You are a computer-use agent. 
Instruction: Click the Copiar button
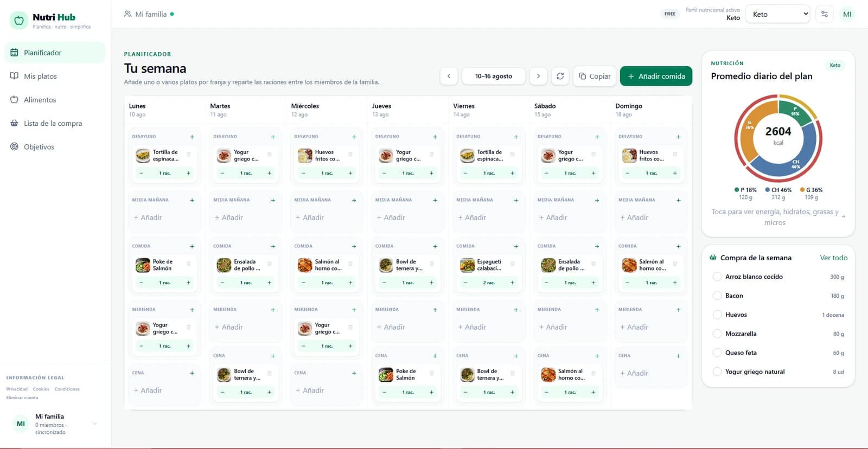coord(595,76)
